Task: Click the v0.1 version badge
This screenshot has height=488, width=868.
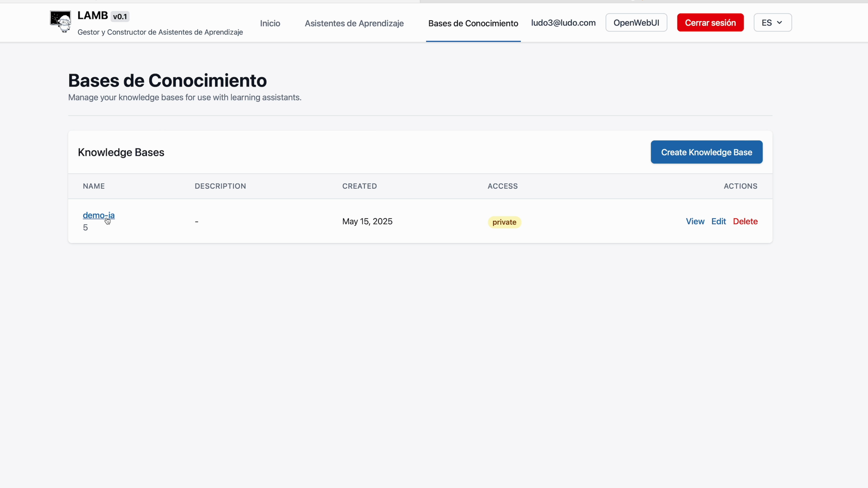Action: tap(120, 17)
